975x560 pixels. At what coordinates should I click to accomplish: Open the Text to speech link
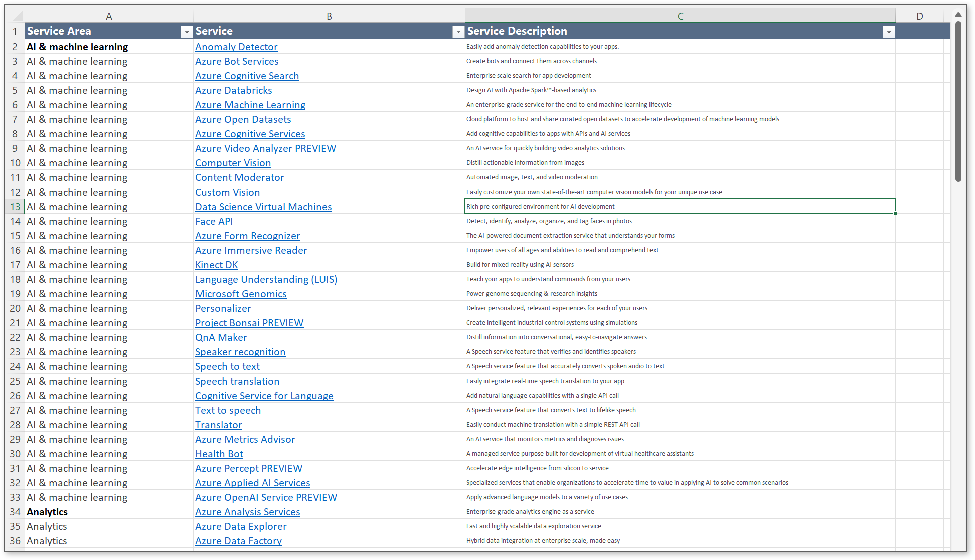coord(228,410)
